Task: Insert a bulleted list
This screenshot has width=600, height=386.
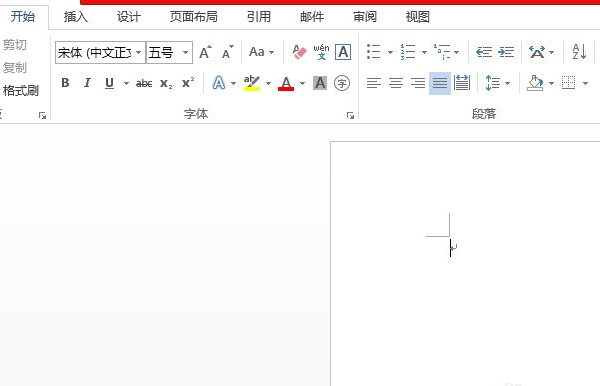Action: coord(373,52)
